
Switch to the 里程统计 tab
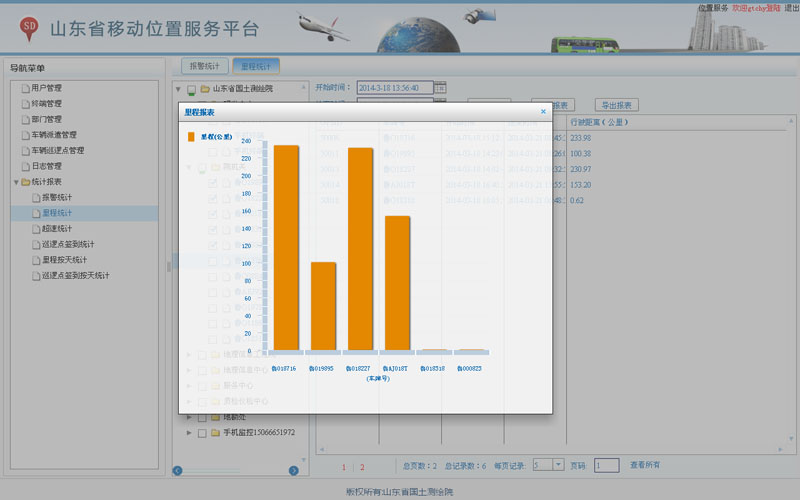click(256, 66)
